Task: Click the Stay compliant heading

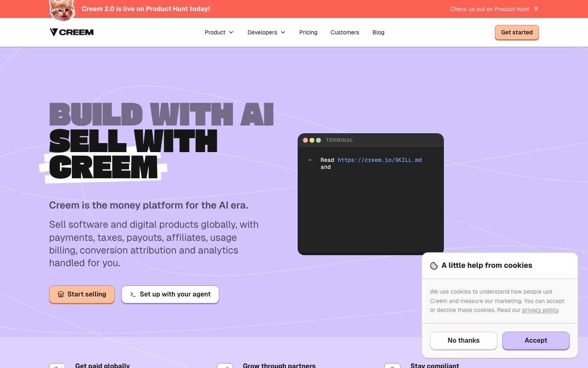Action: (x=435, y=365)
